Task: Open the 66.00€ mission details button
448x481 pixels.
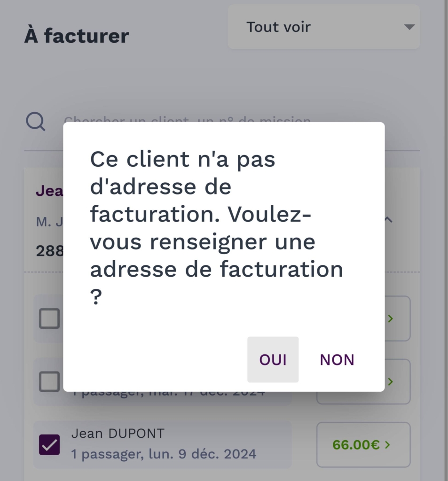Action: pyautogui.click(x=363, y=445)
